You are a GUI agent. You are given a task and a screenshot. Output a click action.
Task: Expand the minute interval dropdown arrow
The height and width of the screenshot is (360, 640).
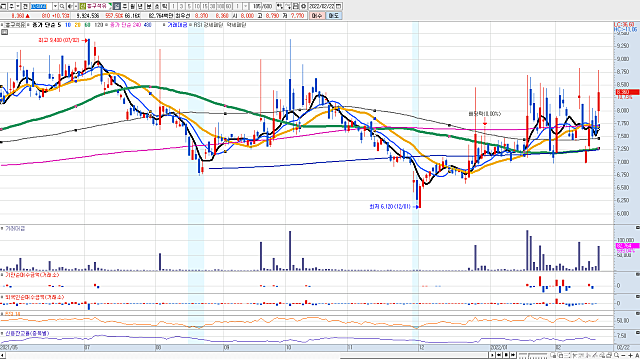click(245, 6)
